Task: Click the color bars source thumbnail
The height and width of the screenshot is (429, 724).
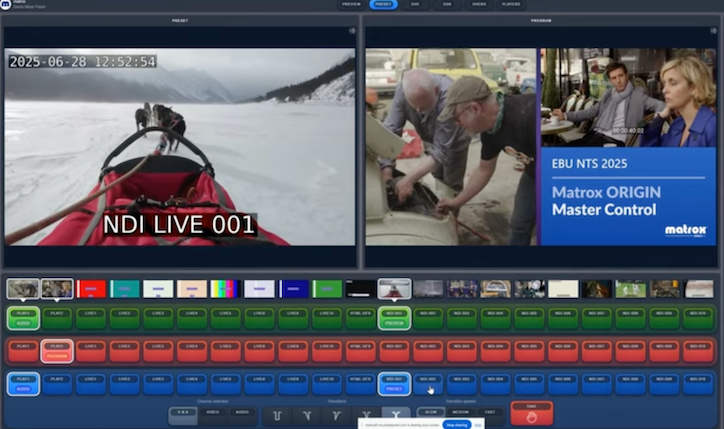Action: 225,289
